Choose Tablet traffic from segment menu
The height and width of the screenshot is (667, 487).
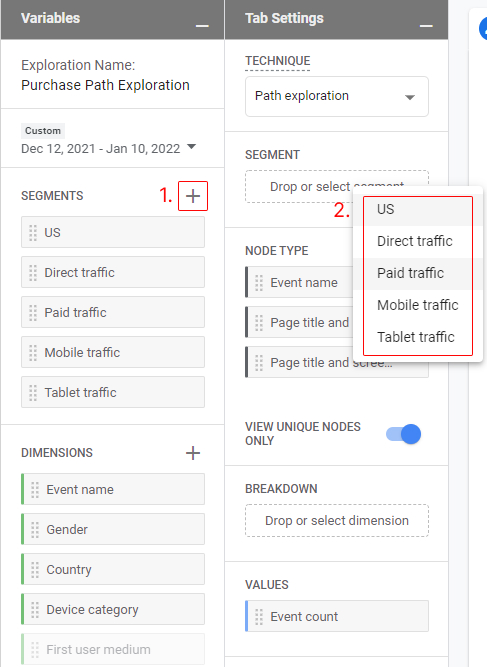click(418, 337)
